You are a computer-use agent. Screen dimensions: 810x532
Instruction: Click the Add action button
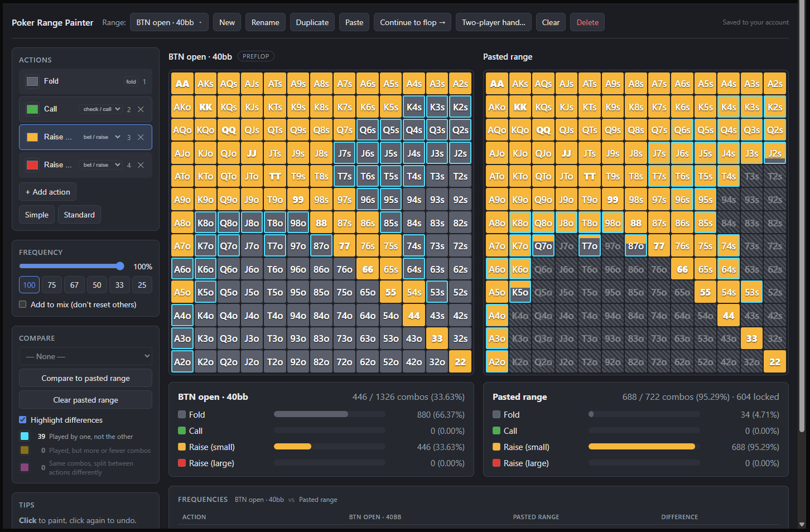(x=47, y=192)
